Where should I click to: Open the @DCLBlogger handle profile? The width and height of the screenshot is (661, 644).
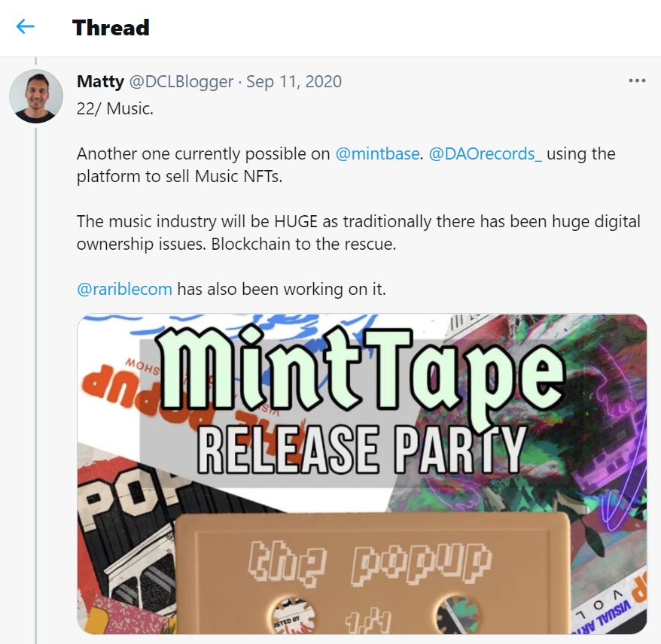coord(181,82)
